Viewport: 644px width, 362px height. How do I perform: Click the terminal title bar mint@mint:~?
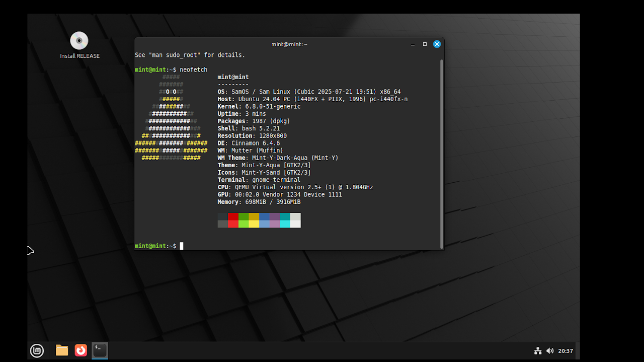pos(289,44)
